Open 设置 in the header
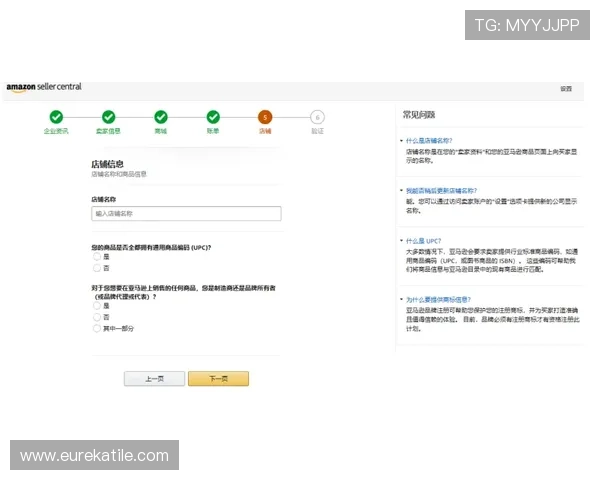 [566, 89]
